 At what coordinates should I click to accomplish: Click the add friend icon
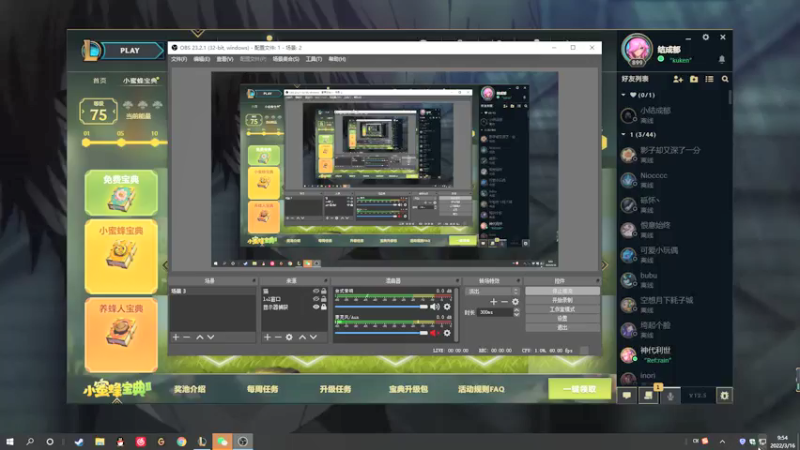click(678, 79)
